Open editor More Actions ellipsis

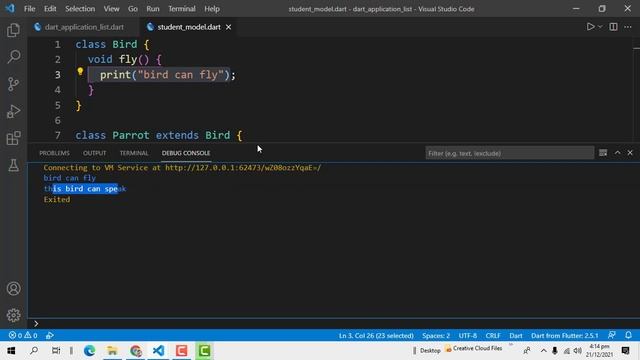[628, 27]
